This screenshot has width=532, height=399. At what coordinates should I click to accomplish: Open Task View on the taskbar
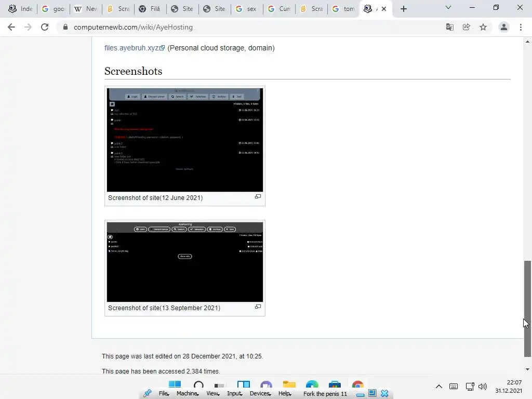point(220,385)
